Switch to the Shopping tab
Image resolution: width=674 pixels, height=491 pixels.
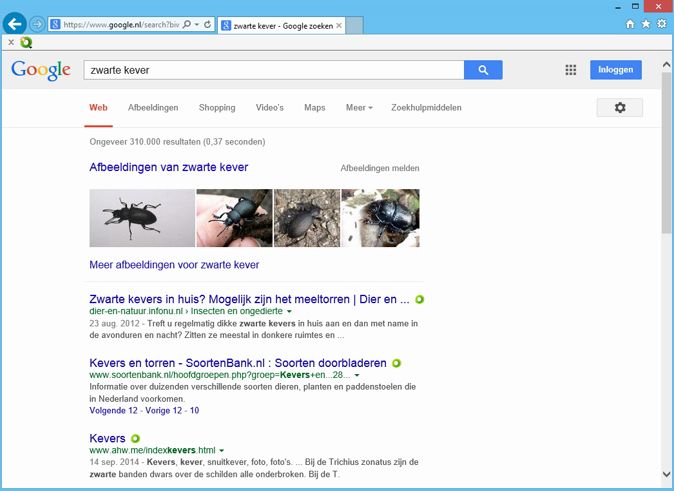click(217, 107)
